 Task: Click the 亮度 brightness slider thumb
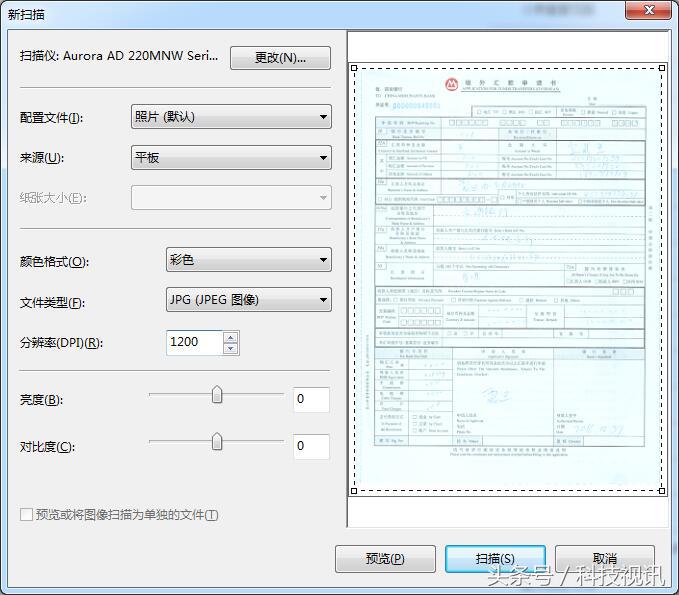tap(217, 395)
